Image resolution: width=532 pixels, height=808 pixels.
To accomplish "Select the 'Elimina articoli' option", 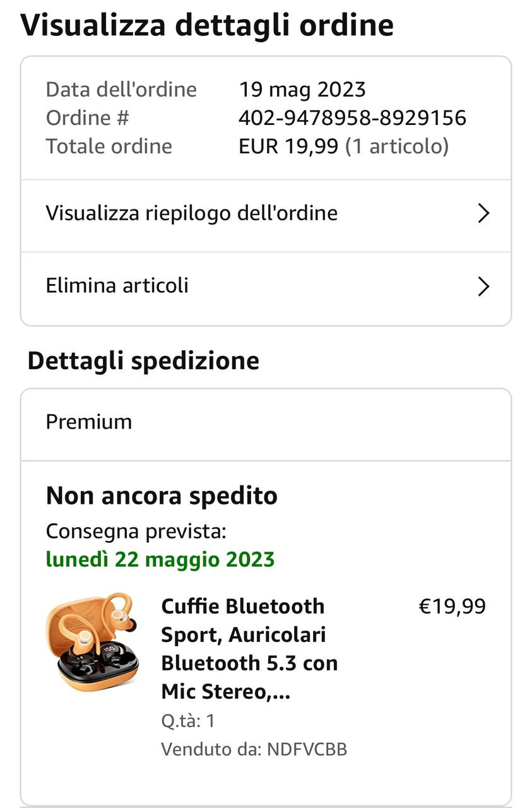I will click(117, 285).
